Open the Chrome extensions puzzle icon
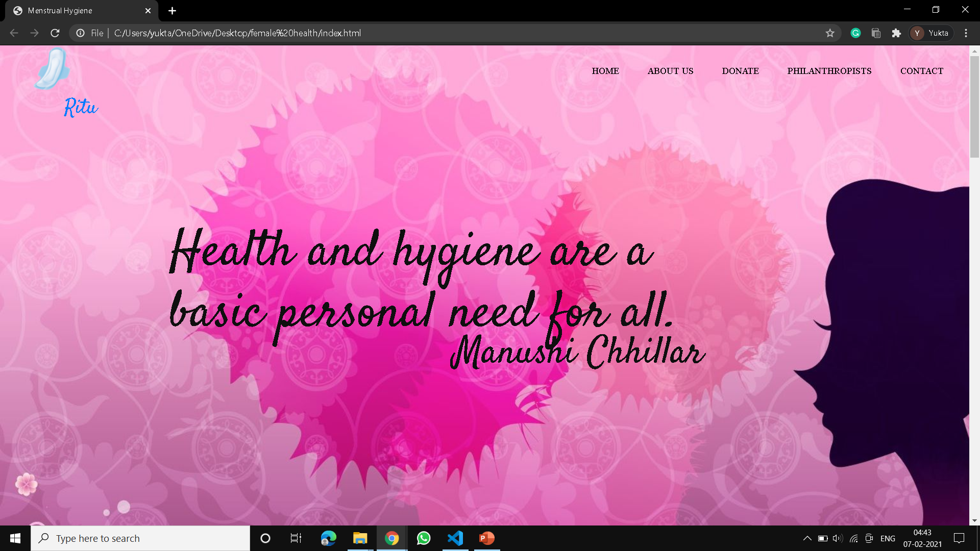The height and width of the screenshot is (551, 980). tap(896, 33)
